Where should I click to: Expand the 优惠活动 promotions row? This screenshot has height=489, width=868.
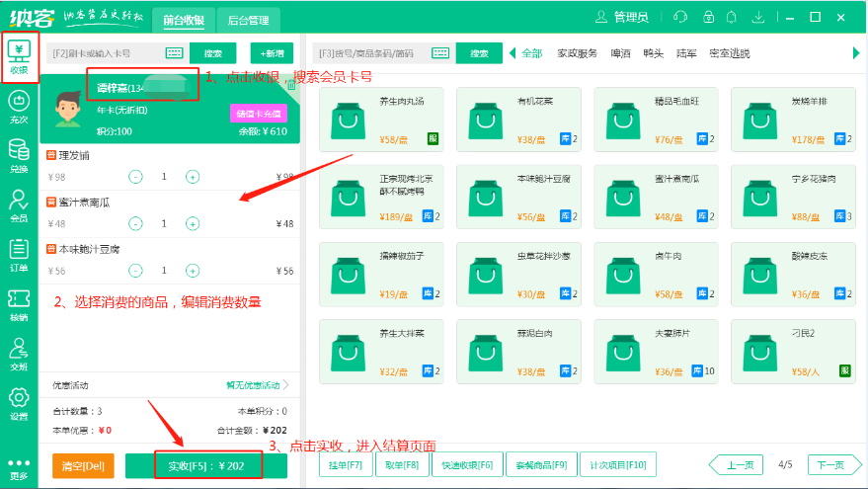(x=259, y=385)
